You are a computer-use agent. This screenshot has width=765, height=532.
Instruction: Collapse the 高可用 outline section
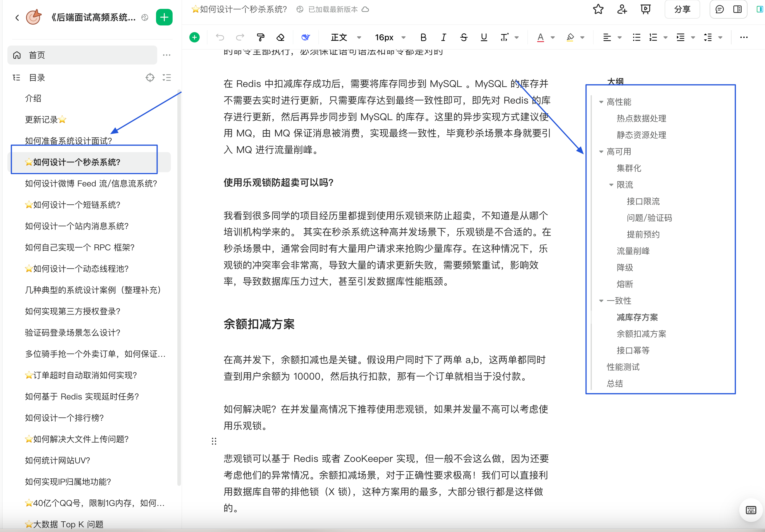coord(601,152)
